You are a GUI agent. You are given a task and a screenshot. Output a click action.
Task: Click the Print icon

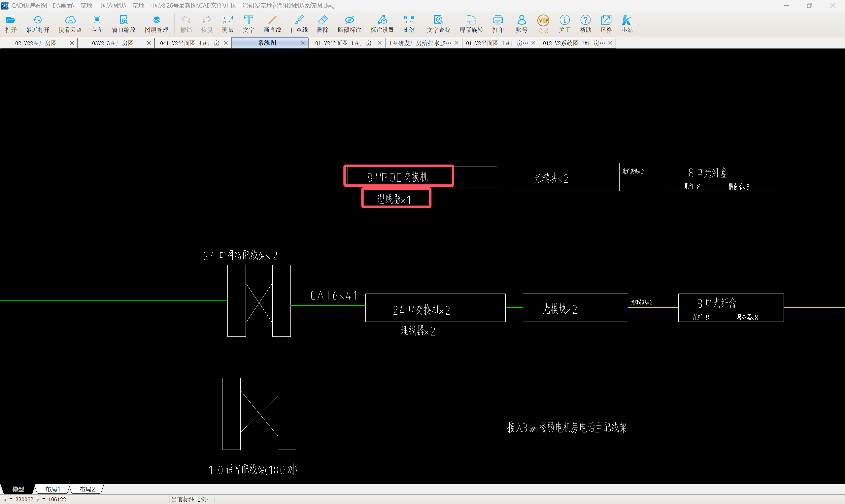point(498,24)
